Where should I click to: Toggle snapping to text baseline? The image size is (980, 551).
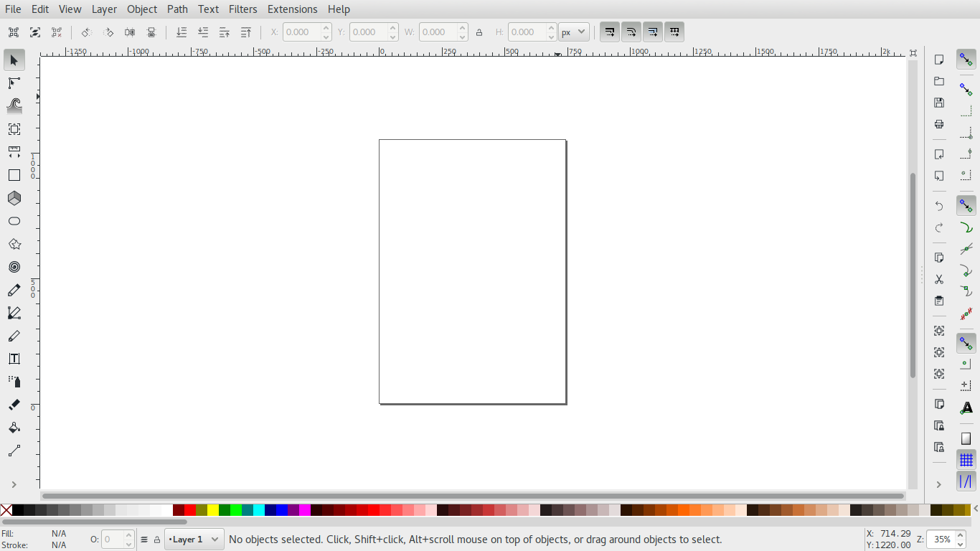tap(966, 408)
